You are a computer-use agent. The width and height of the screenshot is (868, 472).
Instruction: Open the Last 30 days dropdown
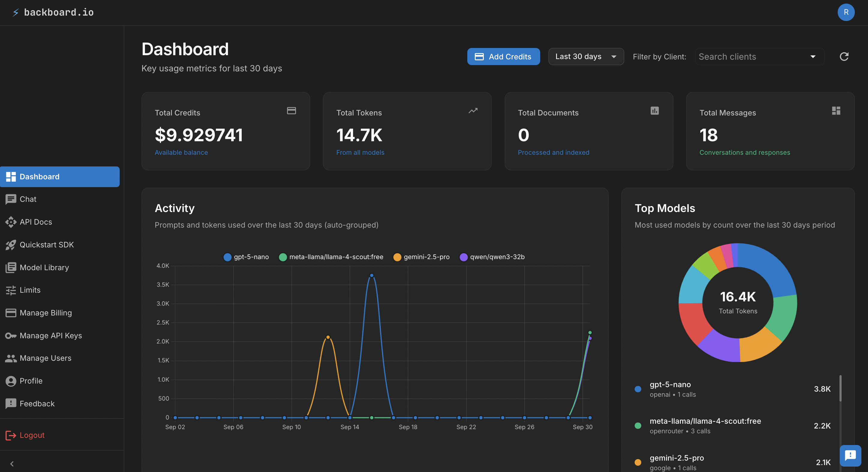tap(586, 57)
